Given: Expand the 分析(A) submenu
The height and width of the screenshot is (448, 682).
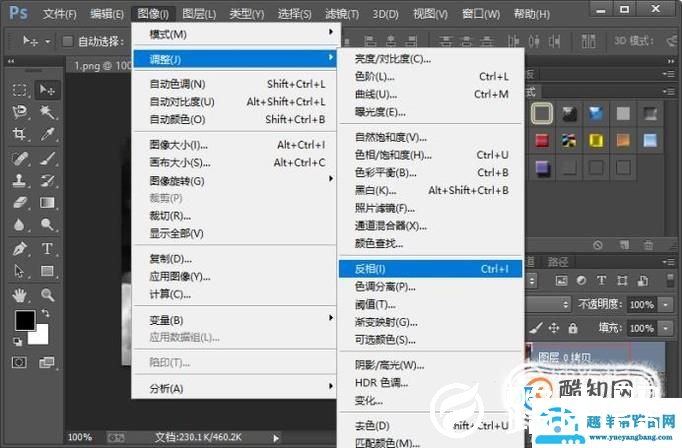Looking at the screenshot, I should pyautogui.click(x=235, y=388).
